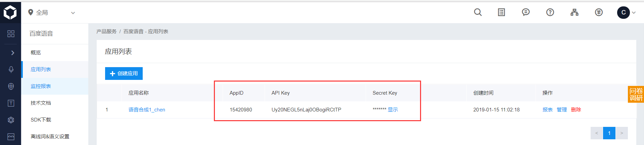The width and height of the screenshot is (644, 145).
Task: Open the billing yen circle icon
Action: click(x=599, y=12)
